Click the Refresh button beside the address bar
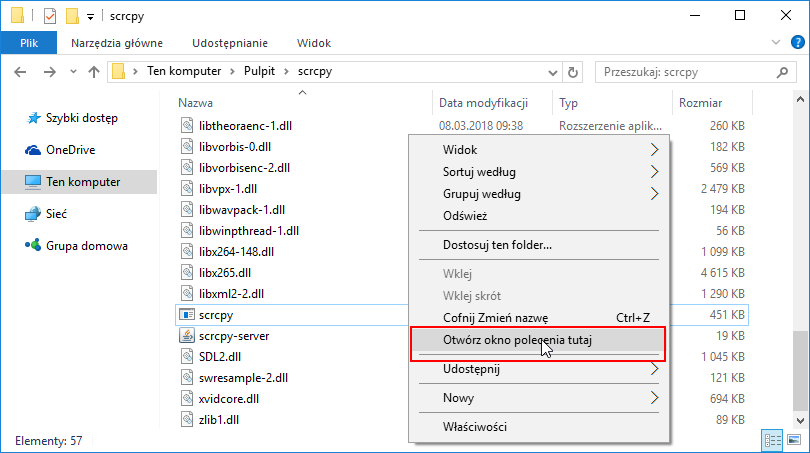 tap(572, 72)
